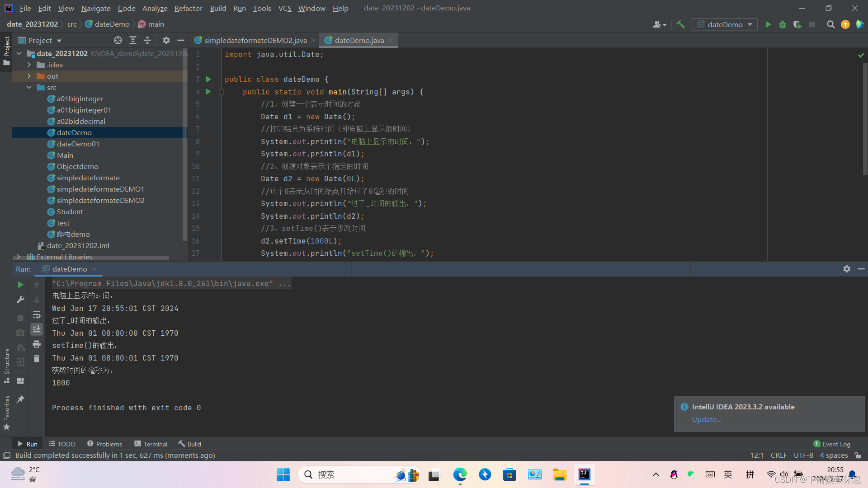Screen dimensions: 868x488
Task: Build project with the hammer icon
Action: click(680, 24)
